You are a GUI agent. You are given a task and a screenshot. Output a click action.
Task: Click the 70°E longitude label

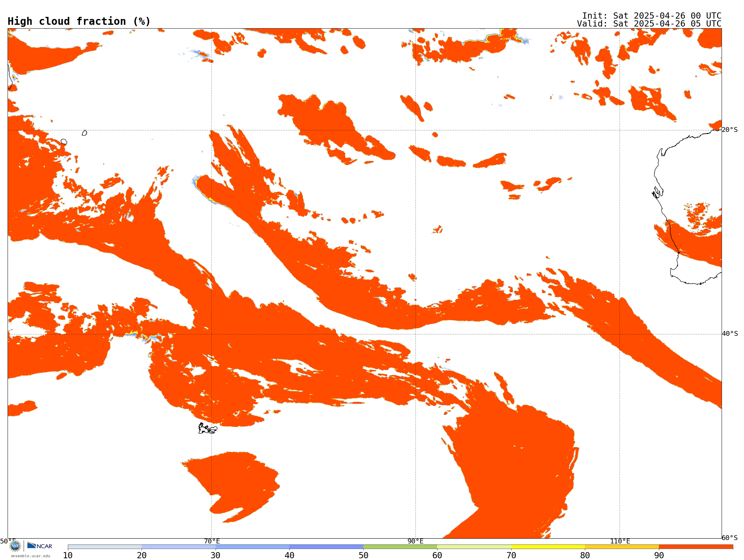click(212, 541)
